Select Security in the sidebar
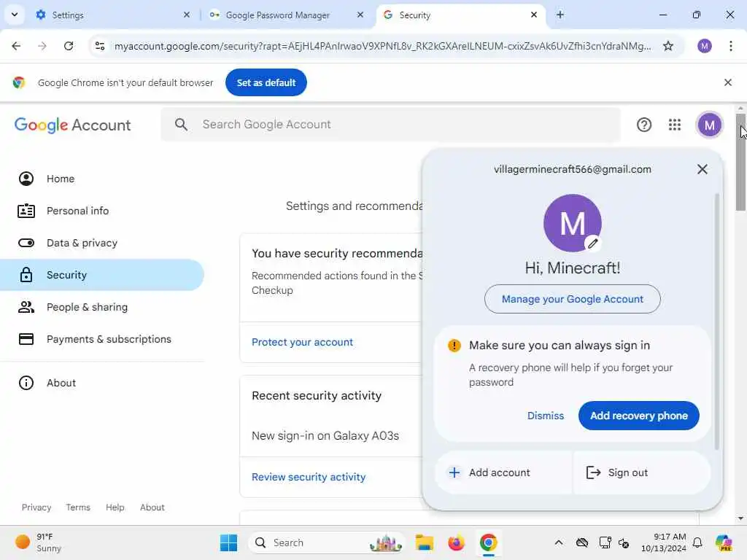Image resolution: width=747 pixels, height=560 pixels. pyautogui.click(x=102, y=275)
